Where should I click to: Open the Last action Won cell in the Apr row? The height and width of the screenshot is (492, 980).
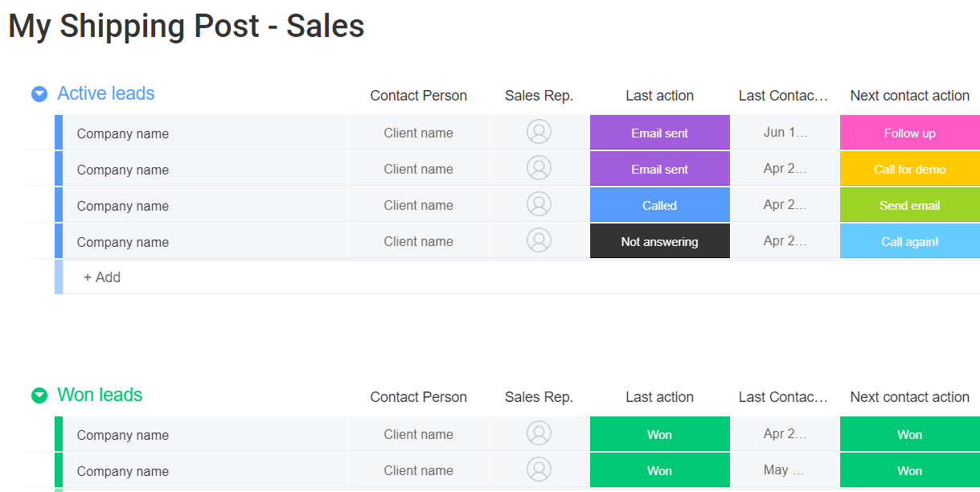(x=660, y=434)
